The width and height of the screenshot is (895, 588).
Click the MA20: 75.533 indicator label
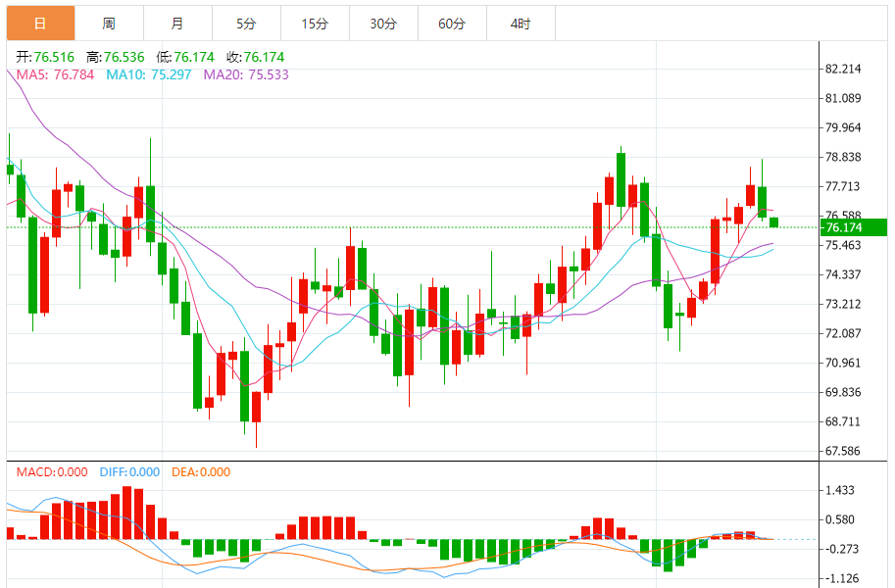tap(246, 74)
